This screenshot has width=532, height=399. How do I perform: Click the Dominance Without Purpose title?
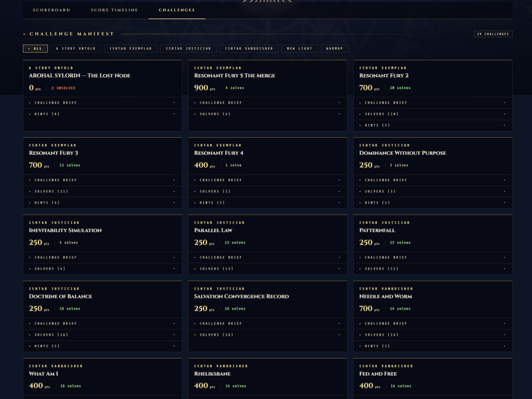click(x=403, y=153)
